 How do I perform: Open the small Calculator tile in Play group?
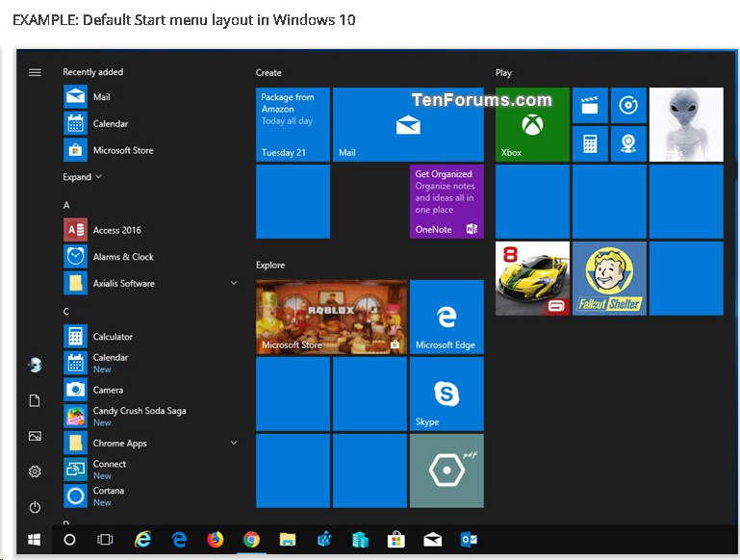pyautogui.click(x=590, y=144)
